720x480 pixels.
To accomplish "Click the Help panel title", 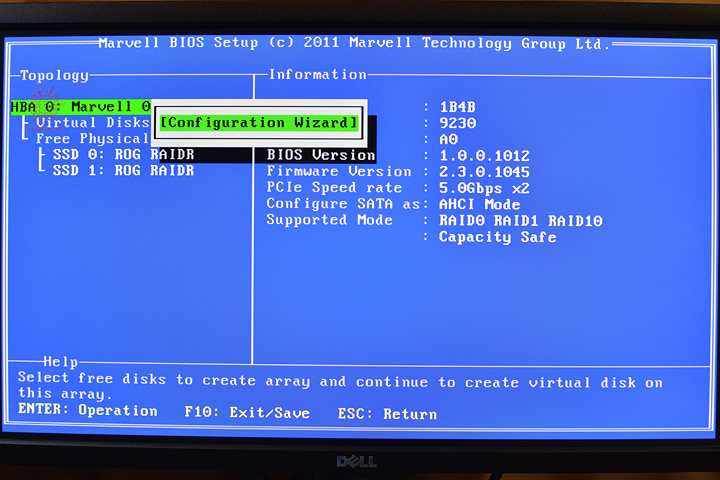I will pos(61,362).
